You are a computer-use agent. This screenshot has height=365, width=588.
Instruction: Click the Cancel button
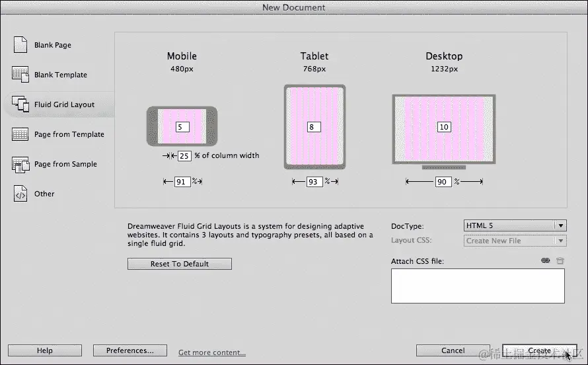[x=453, y=350]
